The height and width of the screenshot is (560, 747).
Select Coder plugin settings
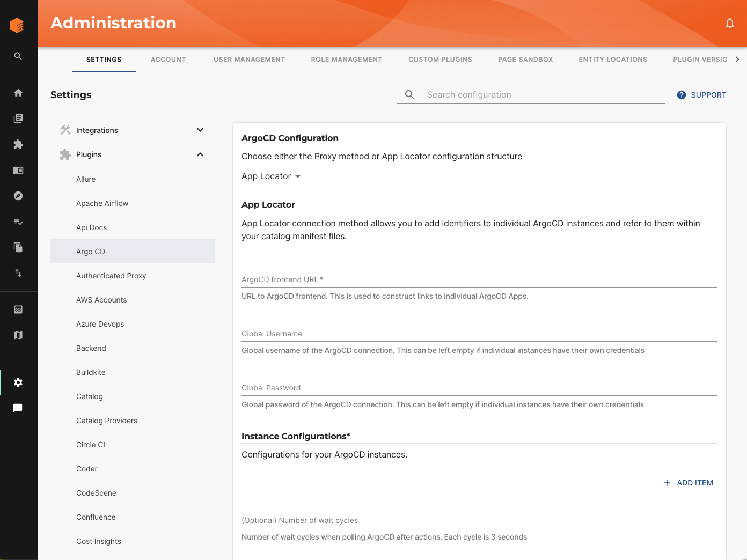[x=133, y=469]
